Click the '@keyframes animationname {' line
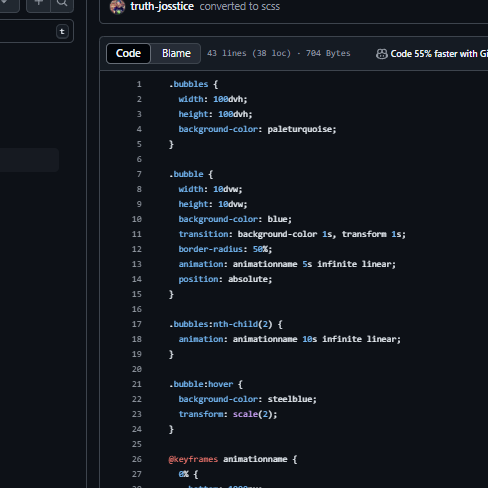Viewport: 488px width, 488px height. click(x=233, y=459)
